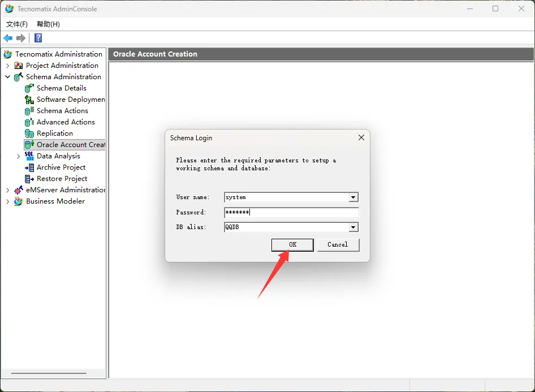
Task: Open the User name dropdown arrow
Action: (353, 197)
